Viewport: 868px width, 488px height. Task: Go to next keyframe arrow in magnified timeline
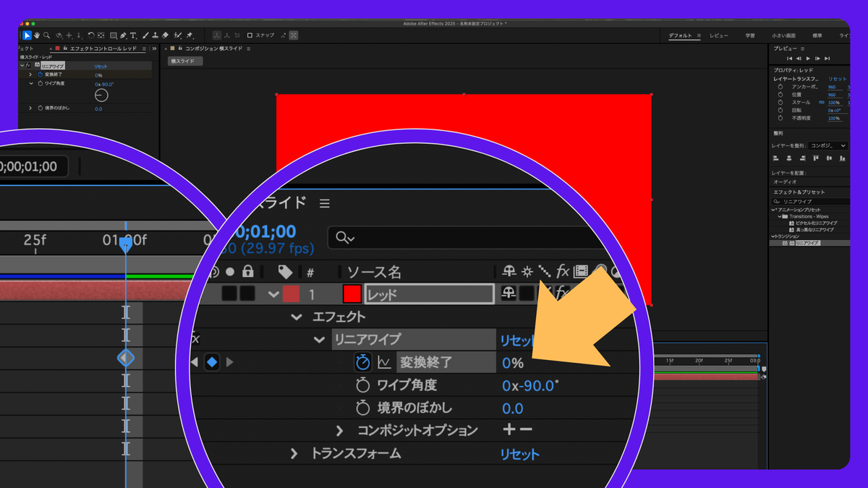point(230,362)
